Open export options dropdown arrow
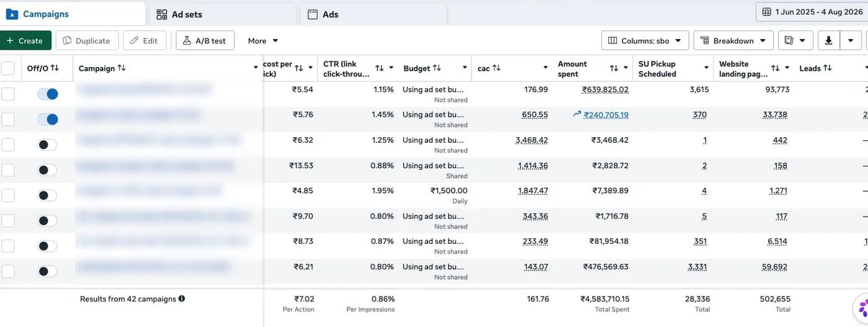868x327 pixels. coord(851,41)
